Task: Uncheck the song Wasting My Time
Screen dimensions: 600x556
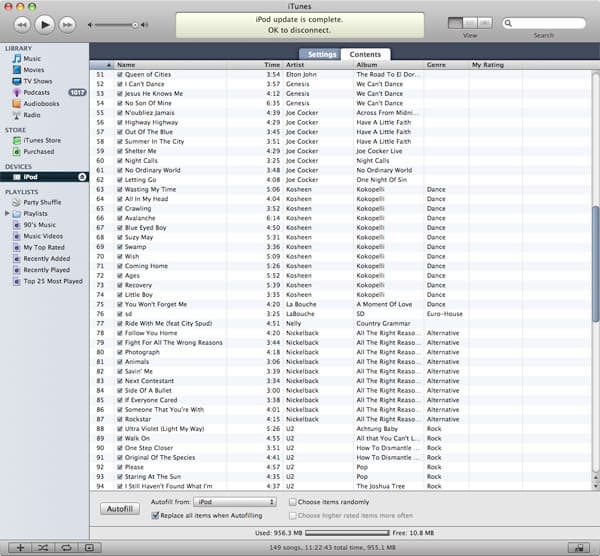Action: [x=120, y=189]
